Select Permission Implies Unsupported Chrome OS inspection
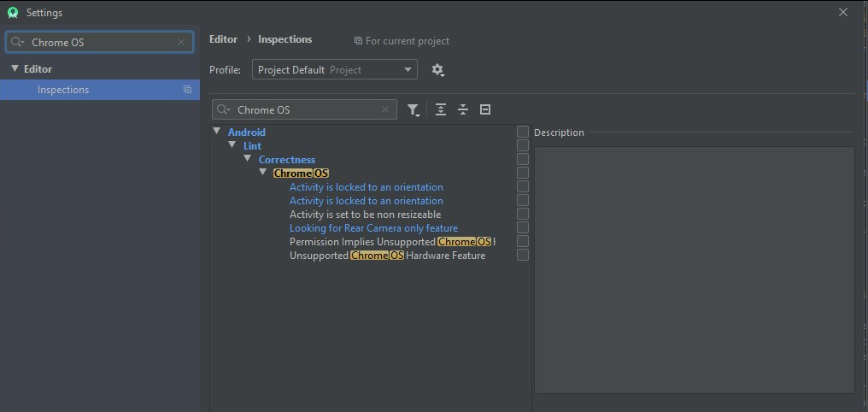The image size is (868, 412). (x=391, y=242)
